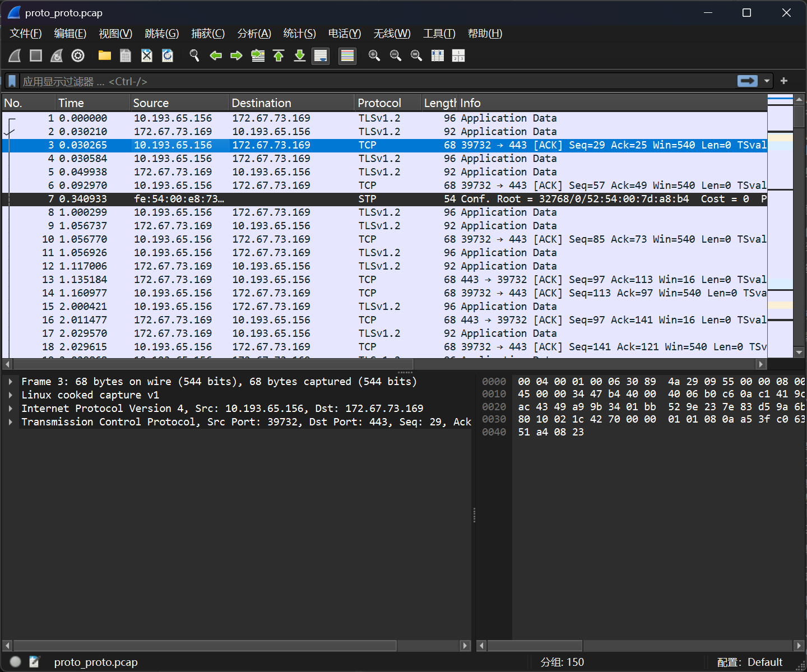Zoom out main window text
This screenshot has width=807, height=672.
tap(396, 55)
